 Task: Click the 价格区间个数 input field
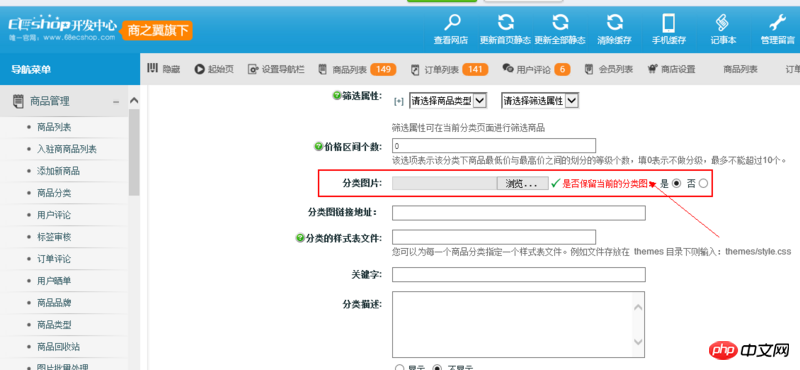494,146
